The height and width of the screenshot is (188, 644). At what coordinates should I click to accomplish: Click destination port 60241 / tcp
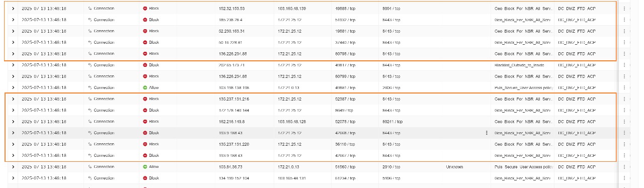tap(392, 122)
